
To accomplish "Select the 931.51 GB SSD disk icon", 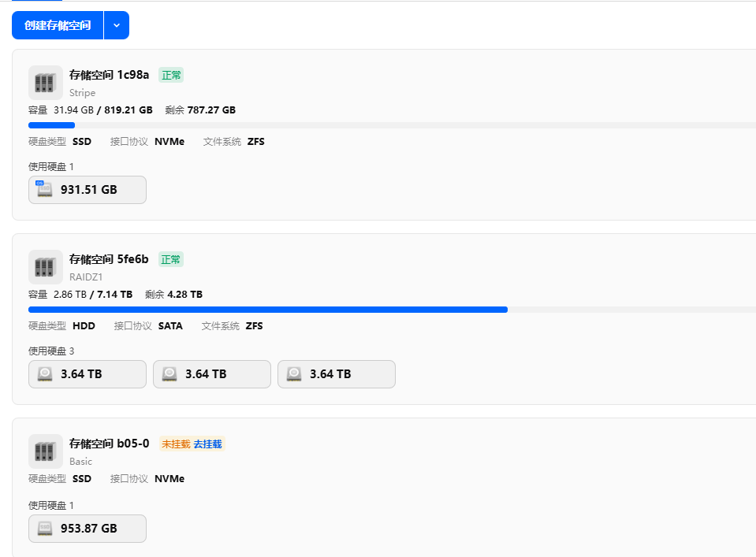I will point(45,190).
